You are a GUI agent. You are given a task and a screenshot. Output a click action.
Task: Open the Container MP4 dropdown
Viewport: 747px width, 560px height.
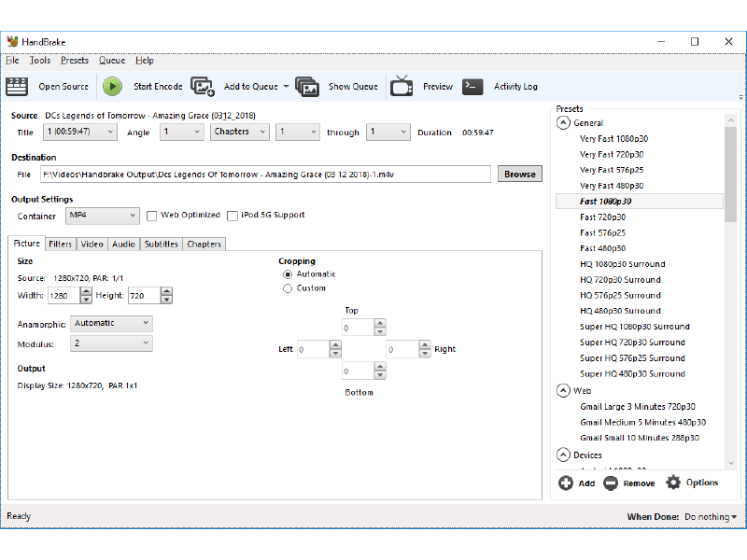coord(103,216)
